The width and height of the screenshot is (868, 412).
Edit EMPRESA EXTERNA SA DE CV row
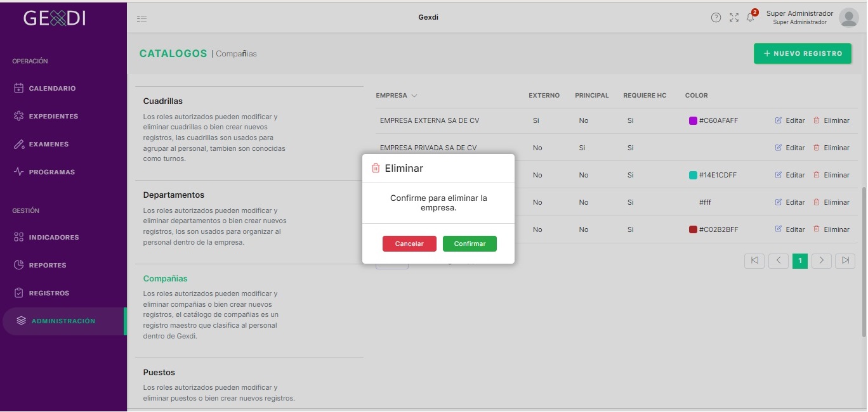point(789,120)
